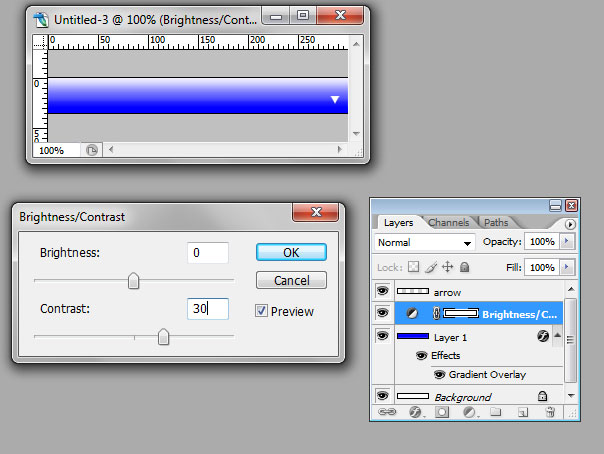This screenshot has height=454, width=604.
Task: Lock all padlock icon
Action: (x=465, y=267)
